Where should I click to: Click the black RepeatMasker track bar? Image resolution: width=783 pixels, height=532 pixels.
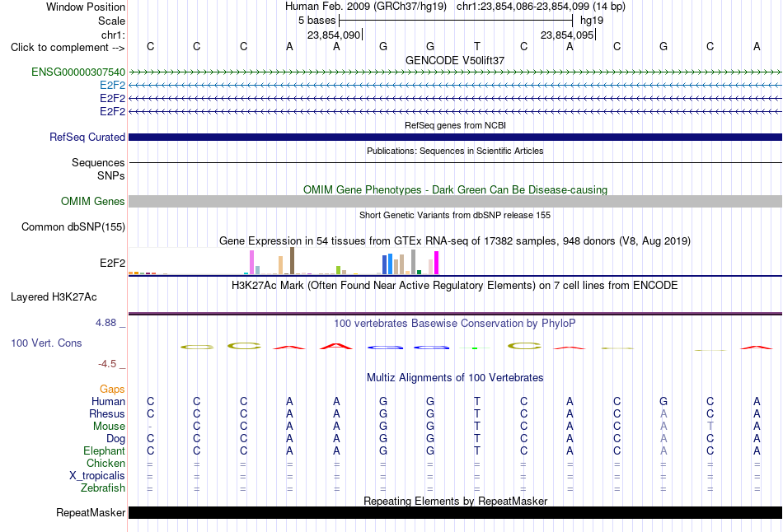(x=455, y=512)
